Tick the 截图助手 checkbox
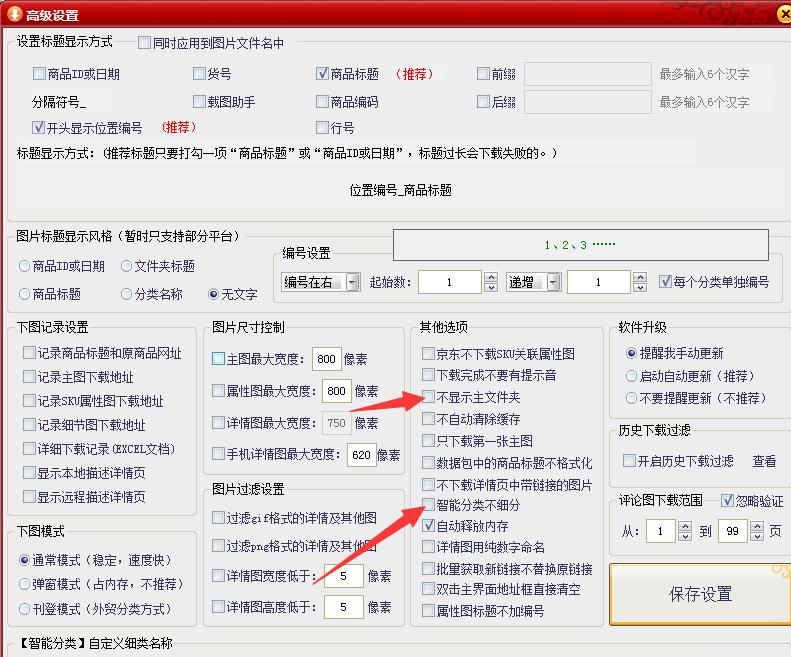Screen dimensions: 791x657 point(199,101)
